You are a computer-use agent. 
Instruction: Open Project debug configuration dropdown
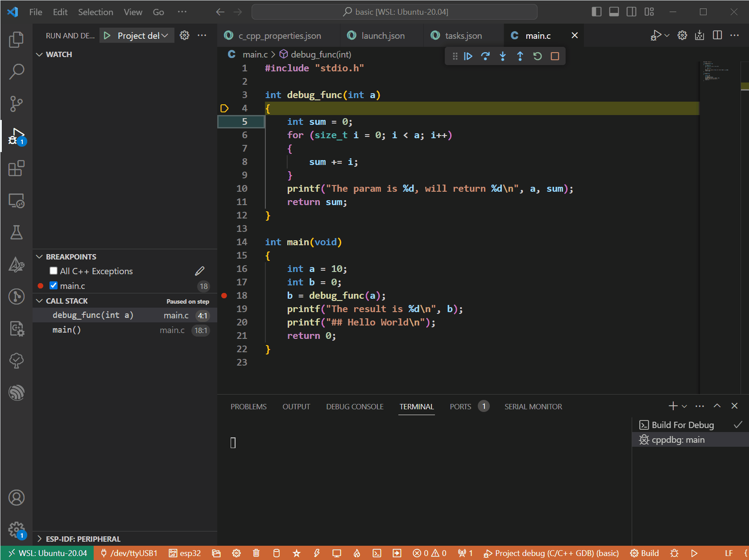[142, 36]
